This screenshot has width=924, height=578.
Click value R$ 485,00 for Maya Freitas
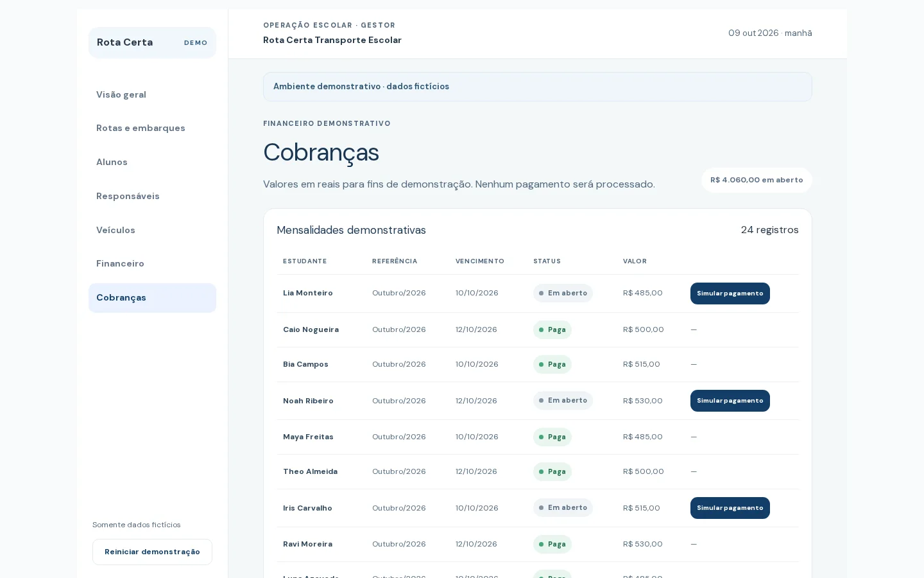[642, 437]
